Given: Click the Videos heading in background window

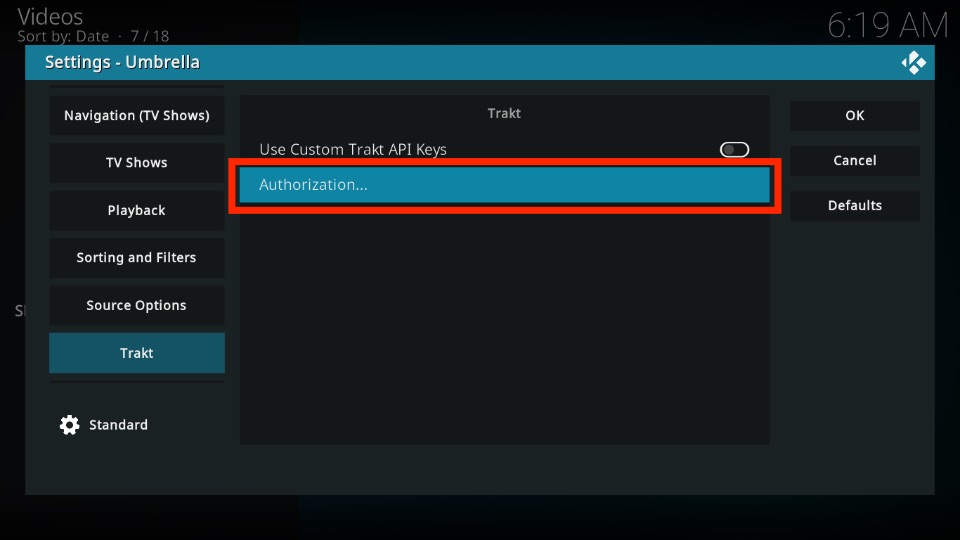Looking at the screenshot, I should coord(50,17).
